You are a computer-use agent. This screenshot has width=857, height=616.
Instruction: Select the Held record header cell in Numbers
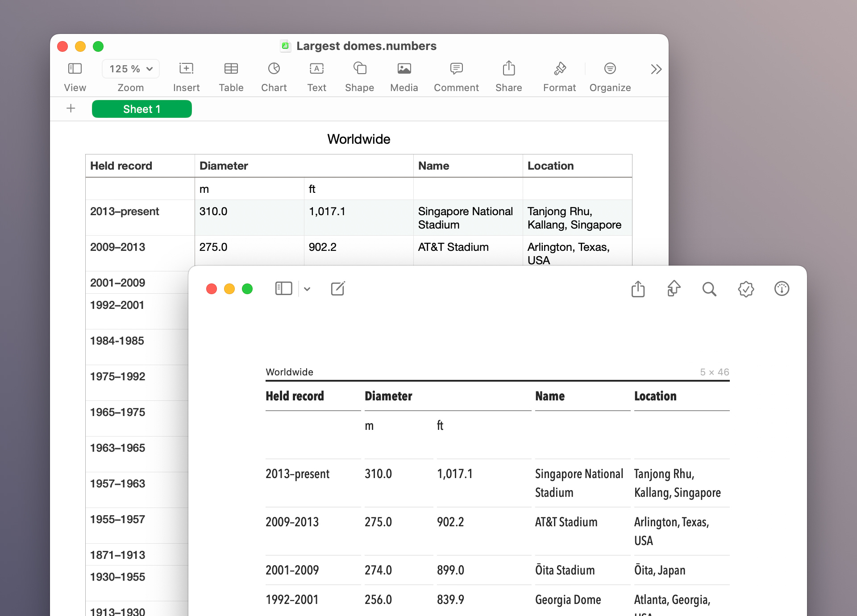[x=140, y=166]
